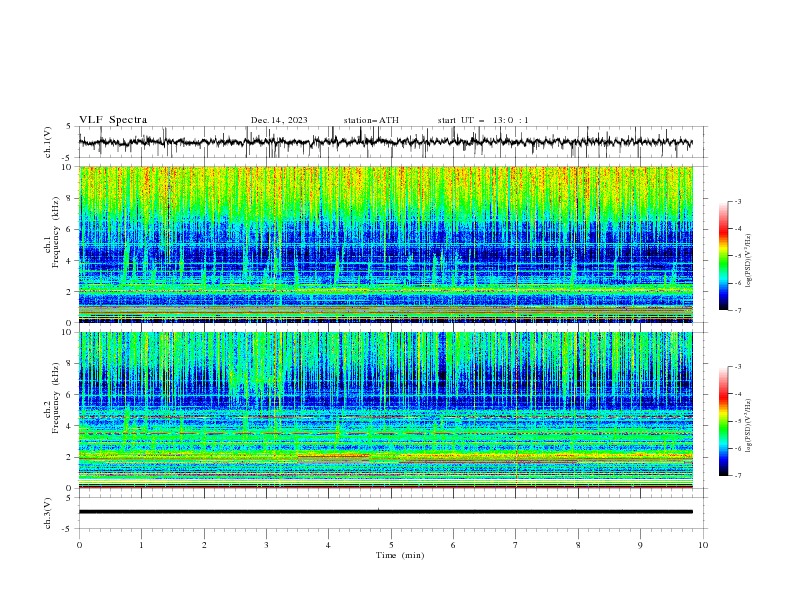Click the "-7" tick of the ch.2 colorbar
Image resolution: width=792 pixels, height=612 pixels.
737,475
